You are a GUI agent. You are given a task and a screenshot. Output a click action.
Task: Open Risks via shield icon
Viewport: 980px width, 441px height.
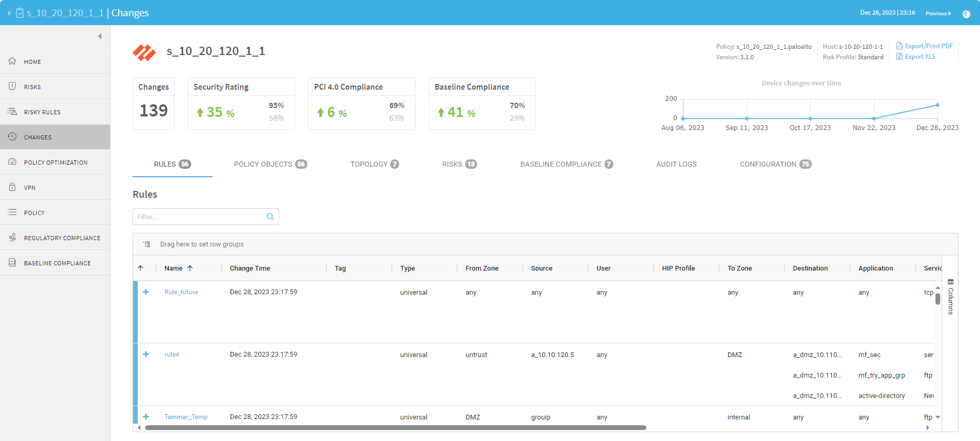12,87
